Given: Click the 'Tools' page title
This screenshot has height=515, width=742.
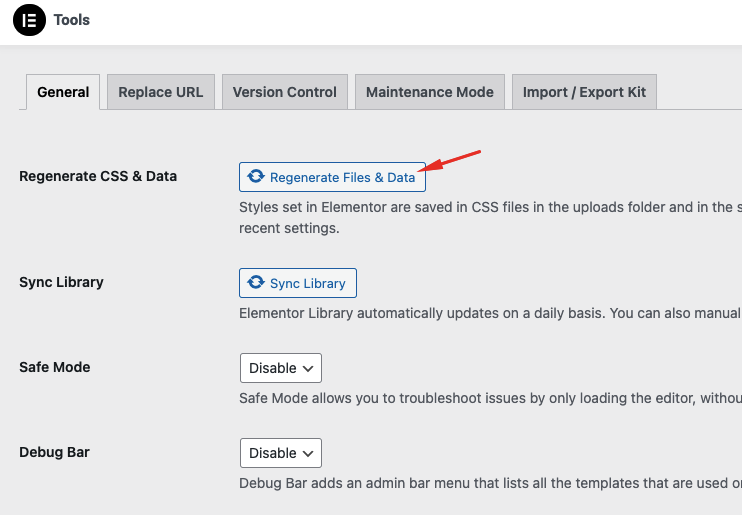Looking at the screenshot, I should point(71,20).
